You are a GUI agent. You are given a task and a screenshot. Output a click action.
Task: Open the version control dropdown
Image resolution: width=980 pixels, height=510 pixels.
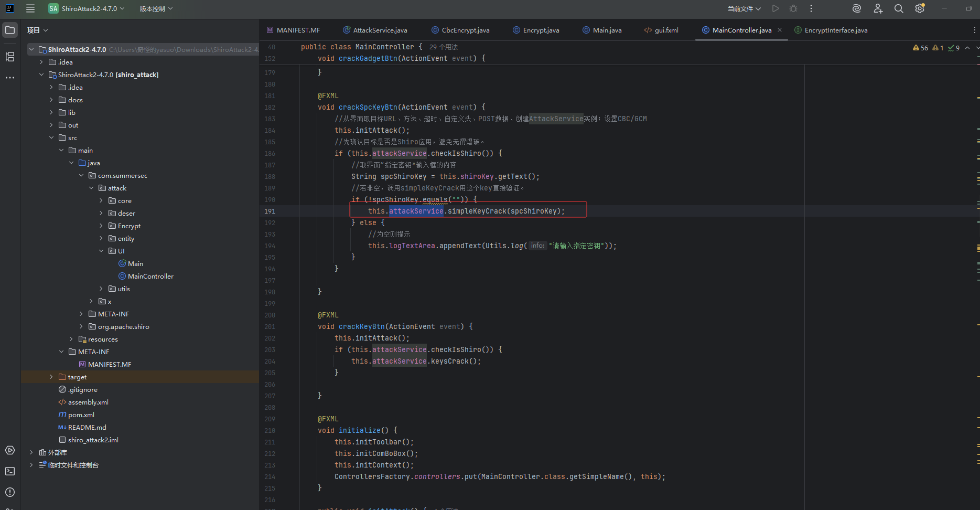(x=156, y=8)
